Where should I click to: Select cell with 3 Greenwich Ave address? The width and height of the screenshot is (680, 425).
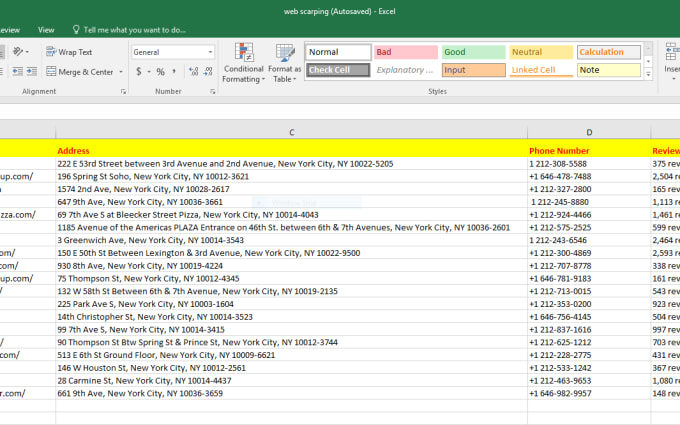click(291, 240)
